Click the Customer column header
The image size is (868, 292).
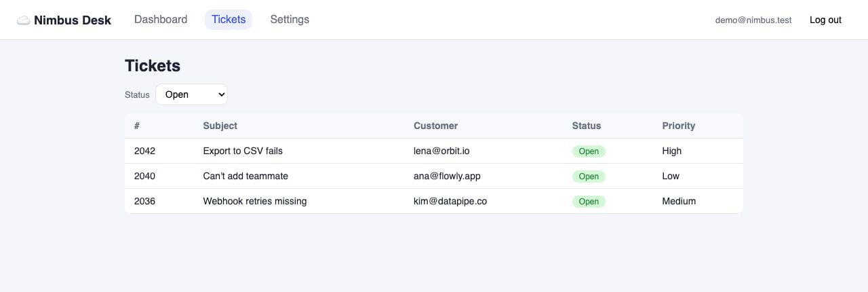pyautogui.click(x=435, y=126)
